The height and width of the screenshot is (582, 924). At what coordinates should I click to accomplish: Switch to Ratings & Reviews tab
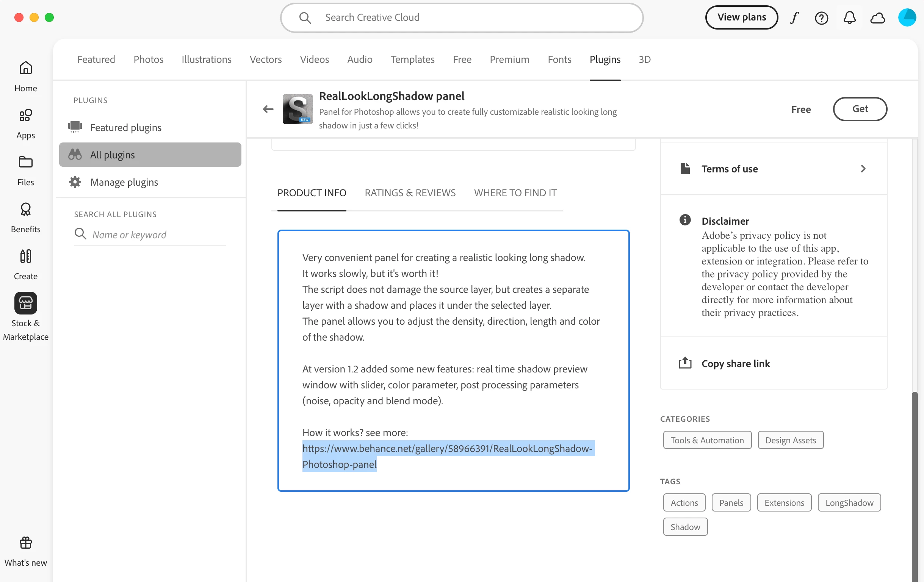pos(410,192)
